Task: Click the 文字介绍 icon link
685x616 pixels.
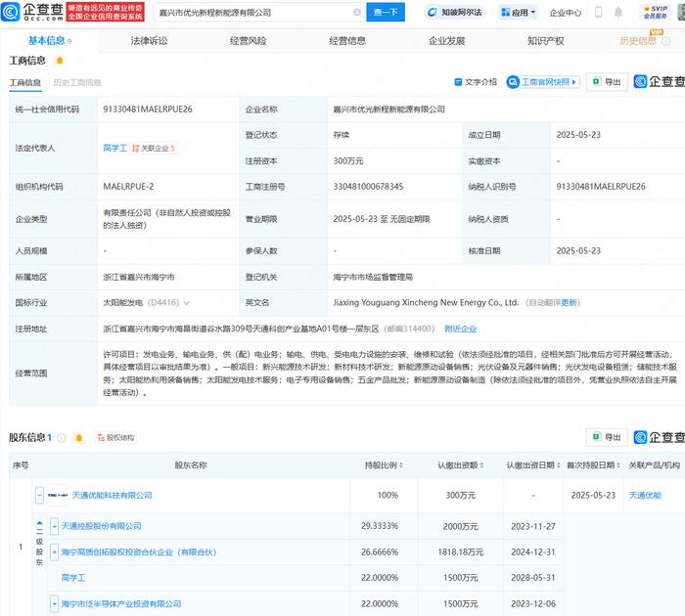Action: [476, 82]
